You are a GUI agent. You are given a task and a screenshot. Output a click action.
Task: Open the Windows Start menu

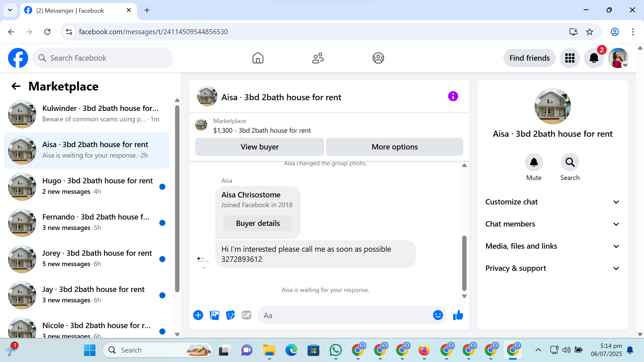point(89,350)
